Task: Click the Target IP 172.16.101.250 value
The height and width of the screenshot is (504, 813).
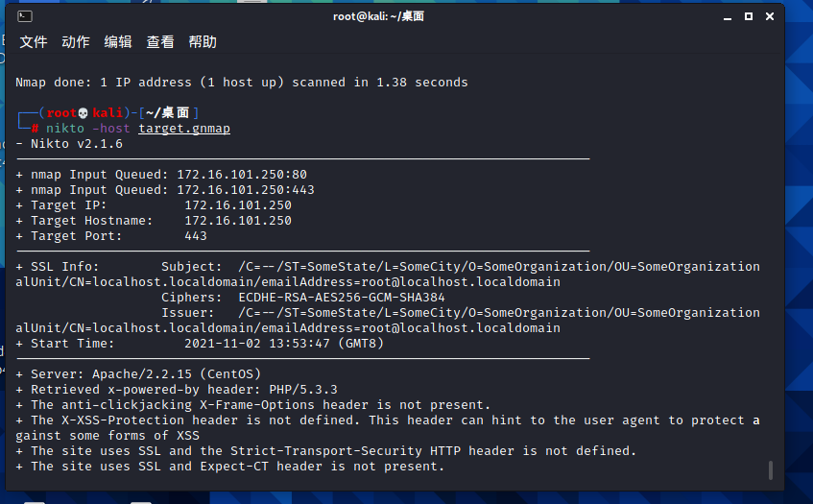Action: [x=238, y=205]
